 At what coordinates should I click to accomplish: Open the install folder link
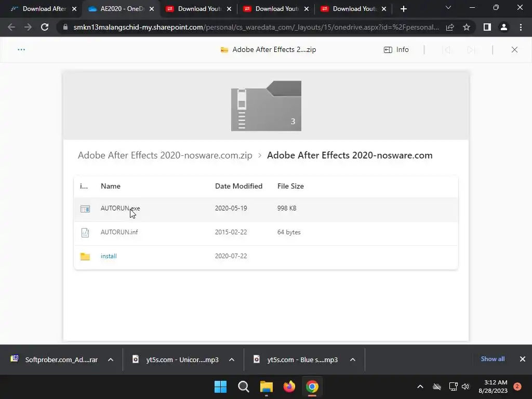click(x=109, y=256)
